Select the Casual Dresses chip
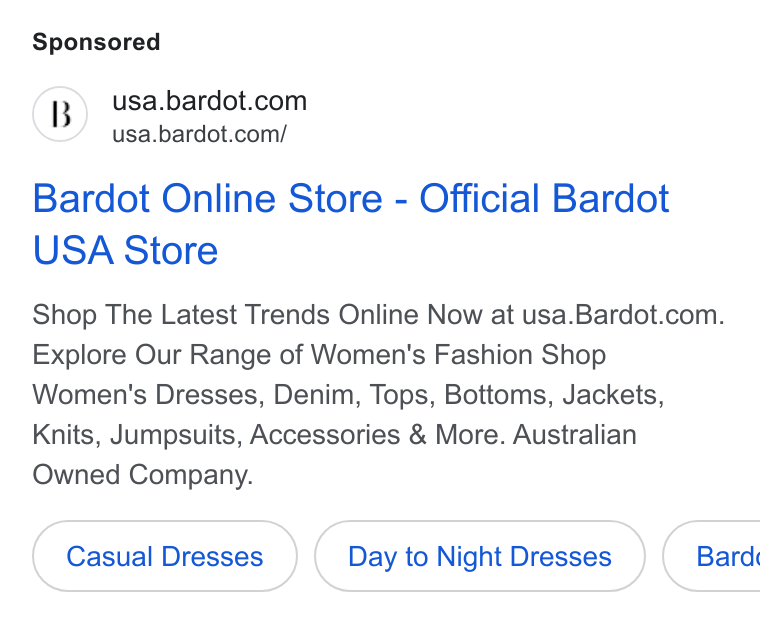 [x=165, y=556]
